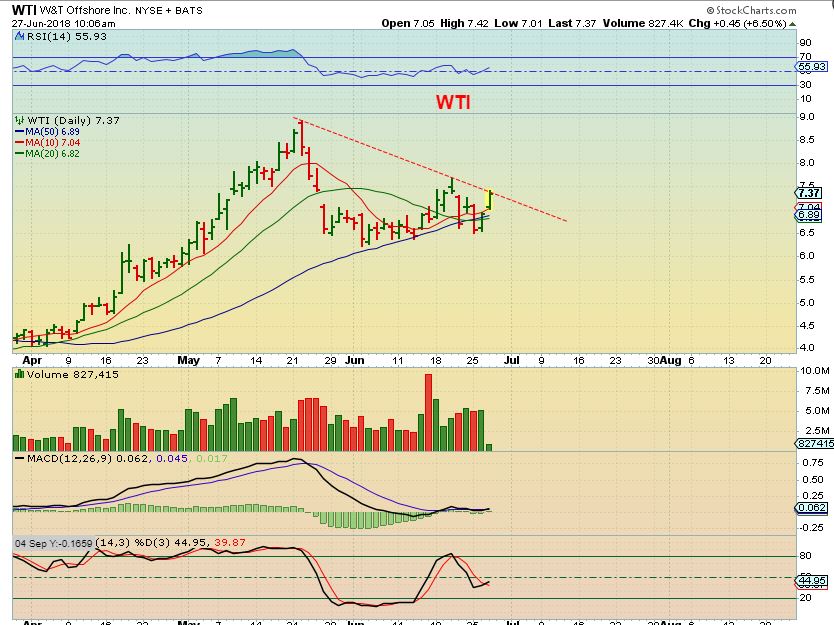The width and height of the screenshot is (834, 625).
Task: Click the green up arrow after Chg
Action: click(793, 24)
